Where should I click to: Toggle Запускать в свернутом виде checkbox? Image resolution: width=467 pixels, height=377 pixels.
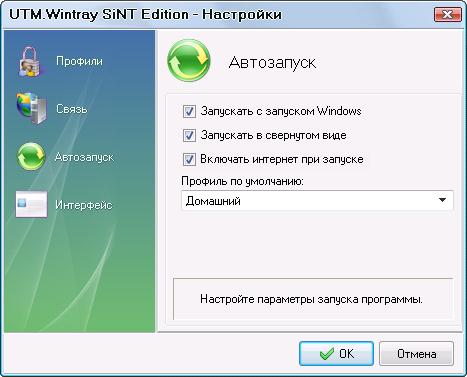tap(189, 135)
